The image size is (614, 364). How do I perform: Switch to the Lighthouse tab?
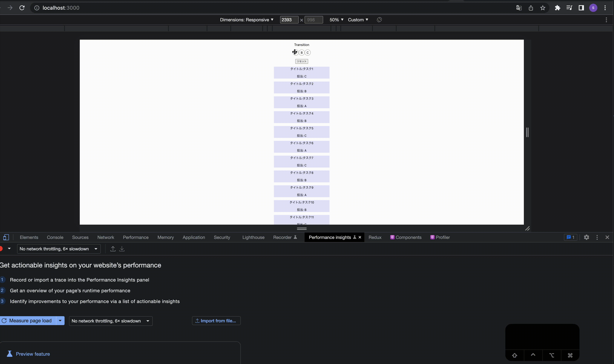coord(253,237)
